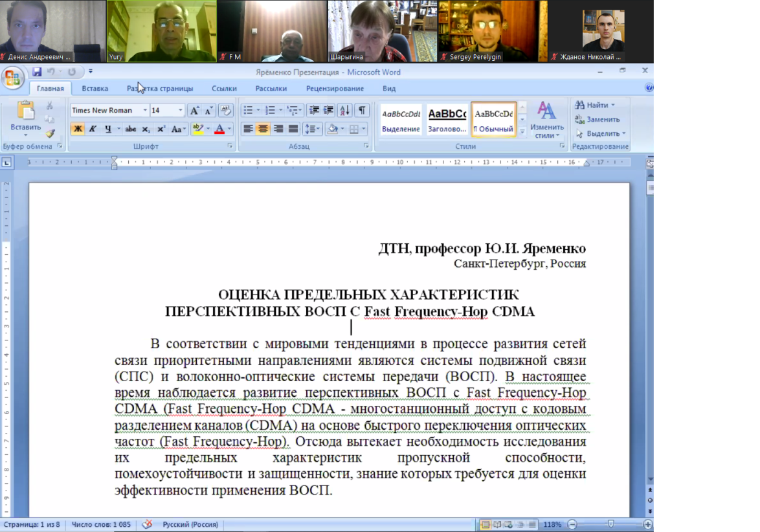The width and height of the screenshot is (760, 532).
Task: Switch to the Вид tab
Action: [389, 88]
